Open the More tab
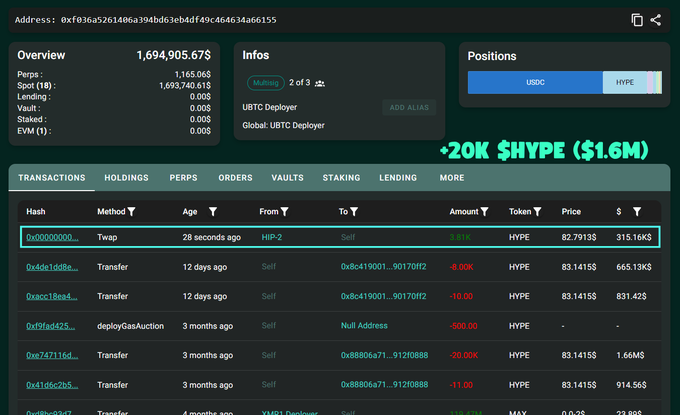680x415 pixels. click(452, 178)
